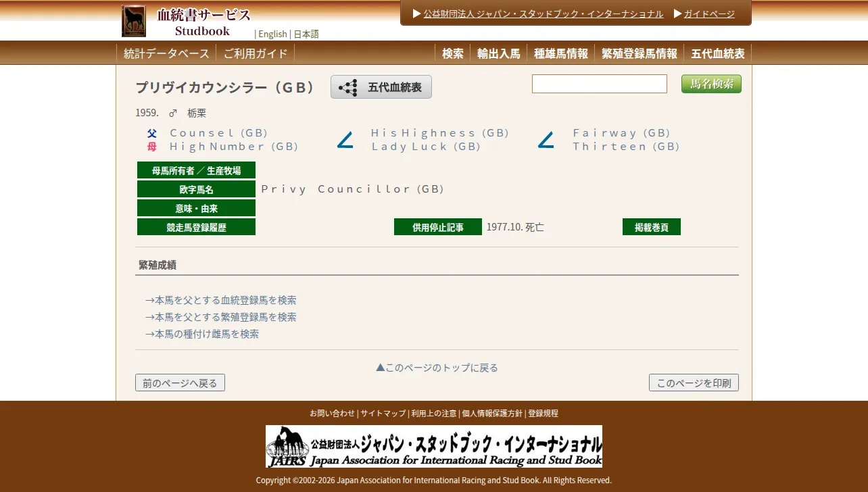Open dam link High Number (GB)

pyautogui.click(x=234, y=146)
